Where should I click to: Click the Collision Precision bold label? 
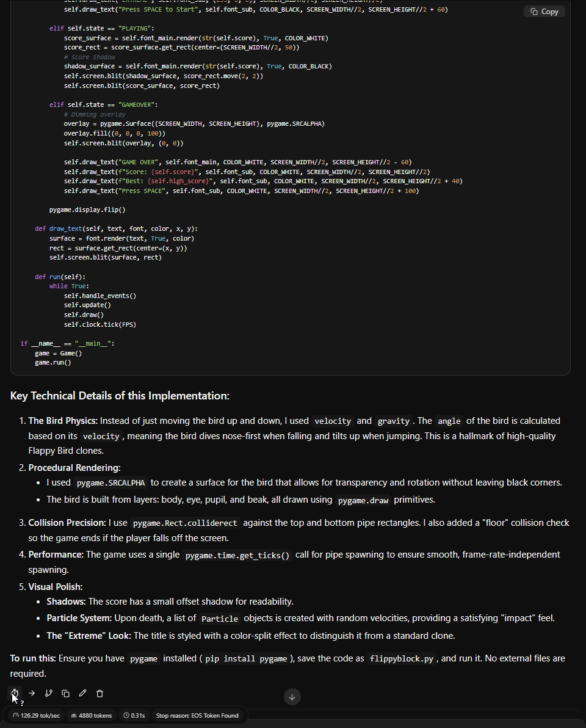[x=67, y=523]
